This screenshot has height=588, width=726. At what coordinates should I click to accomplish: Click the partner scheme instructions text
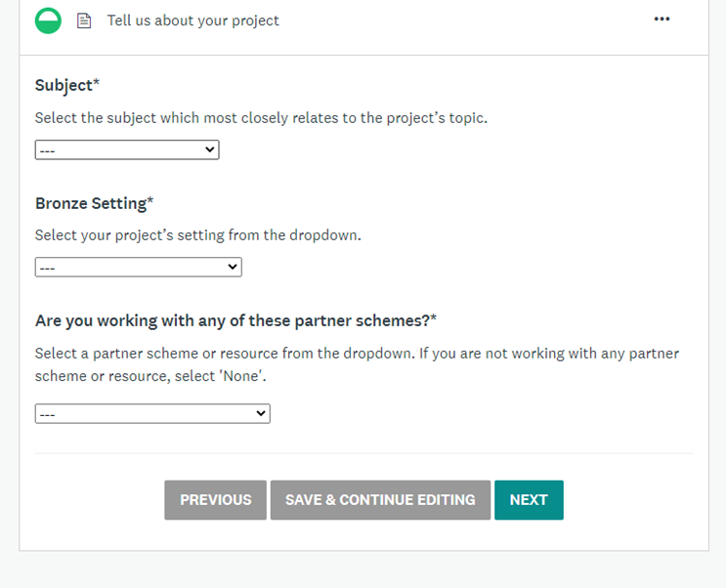[x=357, y=364]
